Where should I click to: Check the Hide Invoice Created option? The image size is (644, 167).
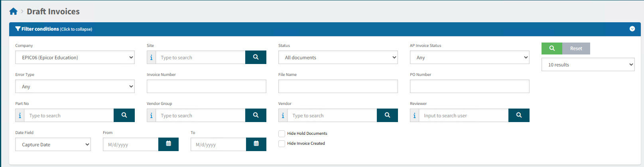tap(282, 144)
